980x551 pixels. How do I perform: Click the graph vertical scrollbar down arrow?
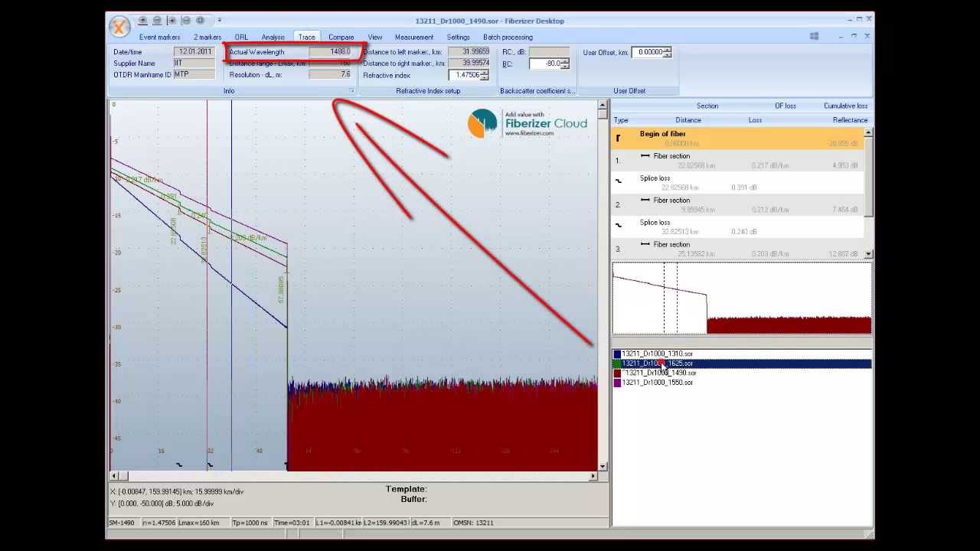603,466
